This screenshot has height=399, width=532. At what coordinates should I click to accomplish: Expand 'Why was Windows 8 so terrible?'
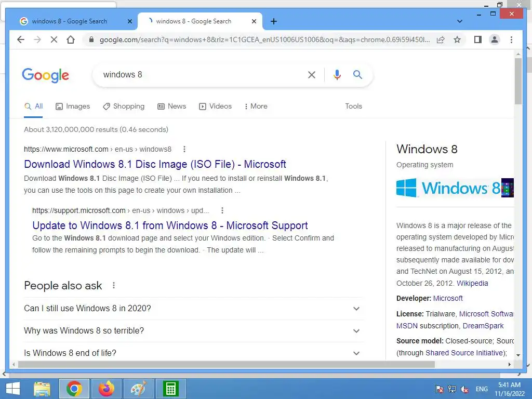[193, 331]
